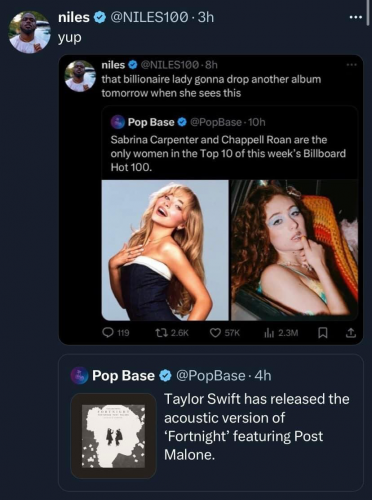Bookmark the quoted tweet

(x=322, y=332)
